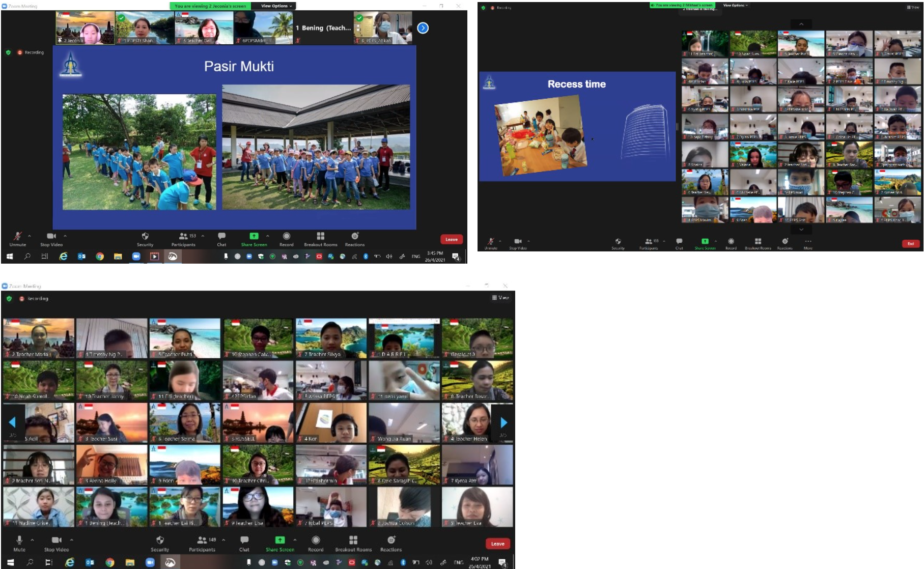Open Security in the Recess time window

tap(618, 243)
